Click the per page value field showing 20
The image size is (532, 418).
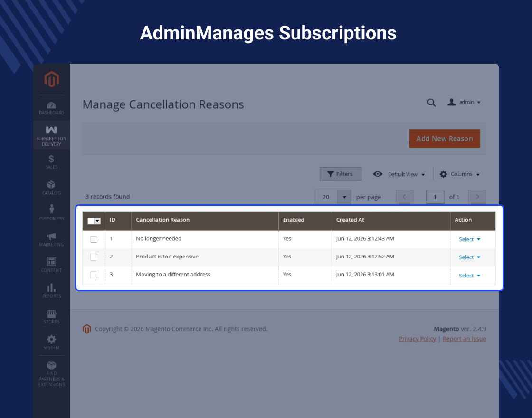tap(326, 197)
